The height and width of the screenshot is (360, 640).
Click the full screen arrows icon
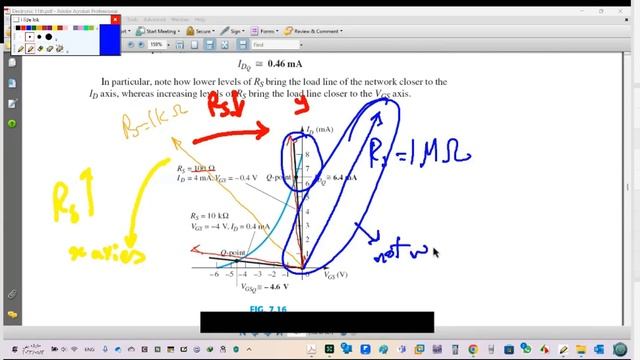[x=224, y=44]
